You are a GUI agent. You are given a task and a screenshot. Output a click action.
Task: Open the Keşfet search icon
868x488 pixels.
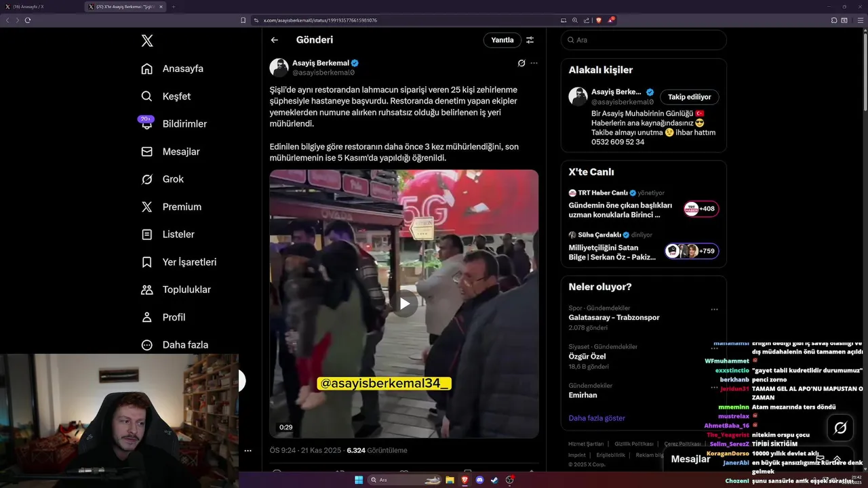146,96
